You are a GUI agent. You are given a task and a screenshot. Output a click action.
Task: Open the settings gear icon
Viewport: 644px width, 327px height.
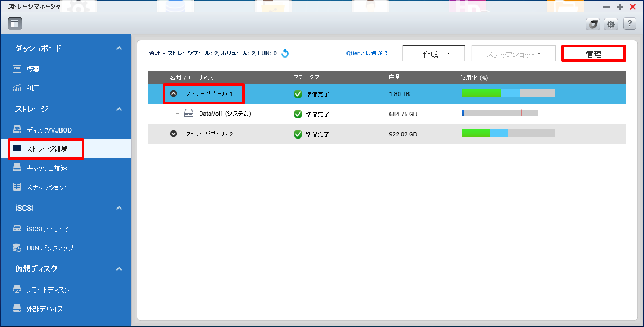611,24
